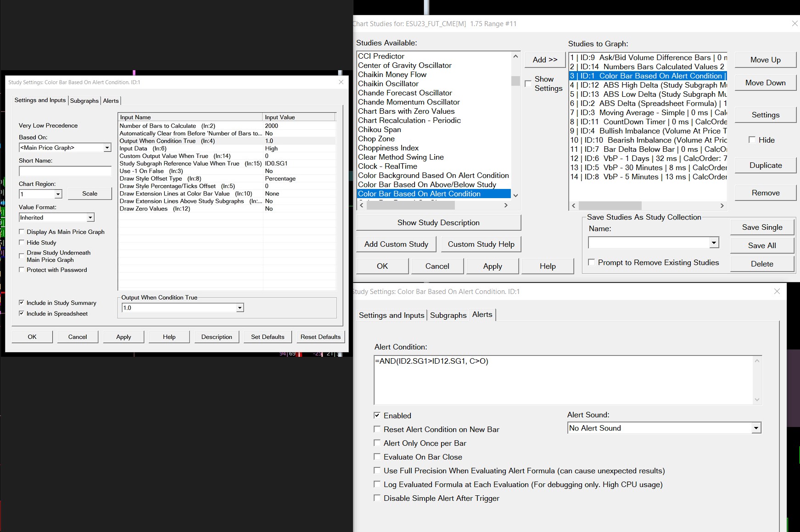Click the Duplicate button
The width and height of the screenshot is (800, 532).
[765, 165]
